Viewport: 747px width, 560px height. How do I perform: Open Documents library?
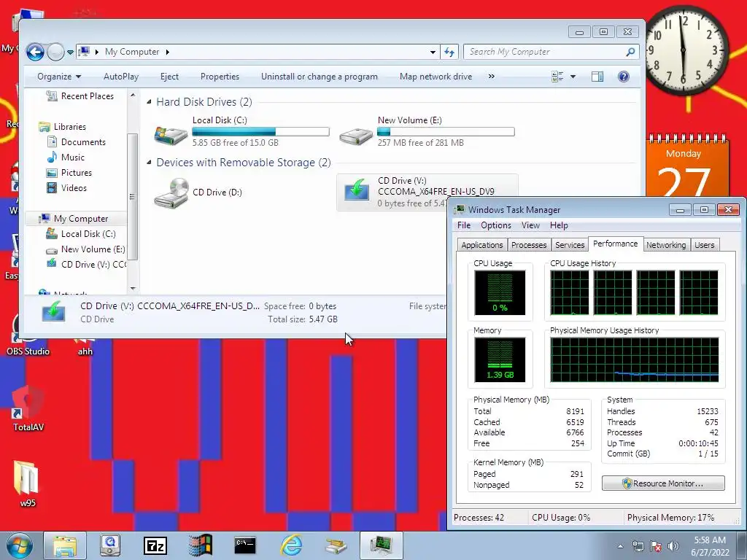[76, 142]
